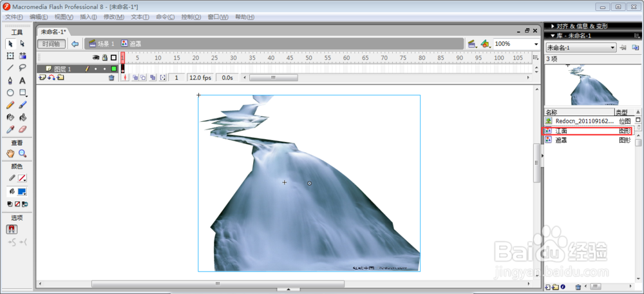644x294 pixels.
Task: Toggle Edit Multiple Frames
Action: coord(153,77)
